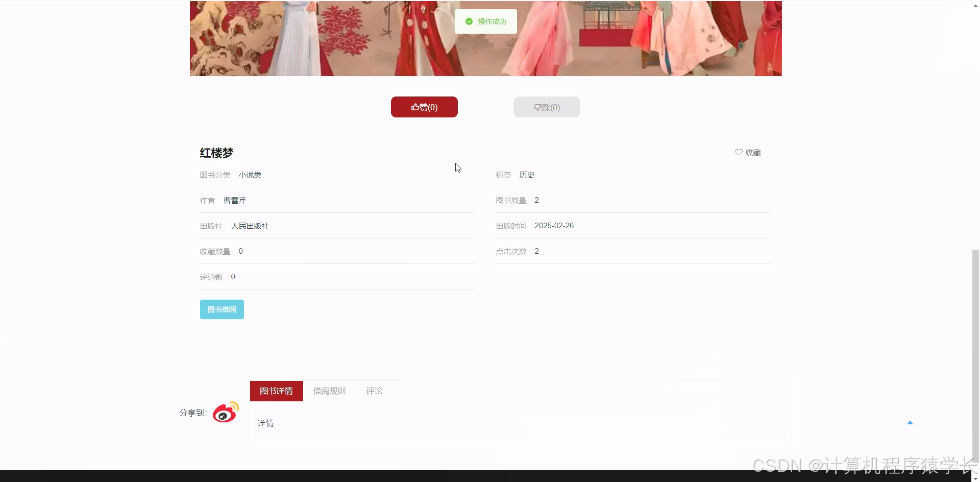Click the red 赞(0) like button

(424, 107)
